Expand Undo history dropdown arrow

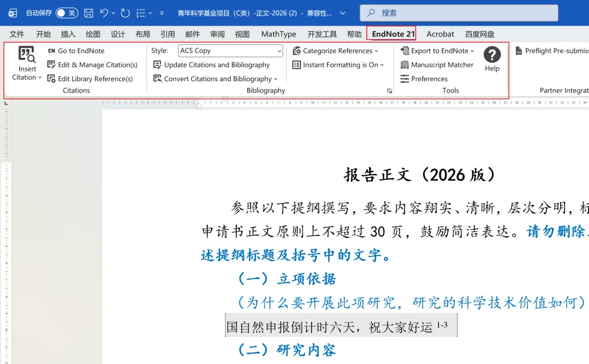click(x=113, y=13)
